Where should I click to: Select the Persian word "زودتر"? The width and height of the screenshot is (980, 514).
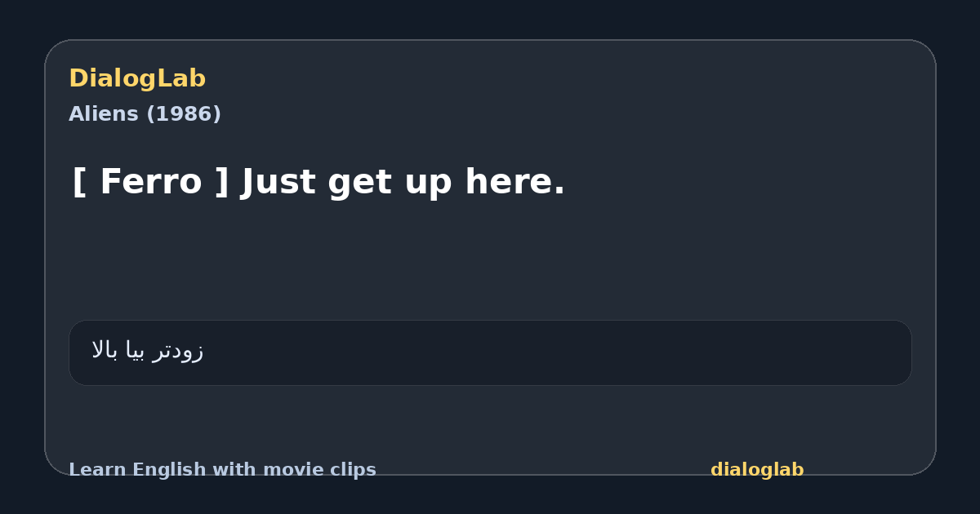(x=178, y=351)
